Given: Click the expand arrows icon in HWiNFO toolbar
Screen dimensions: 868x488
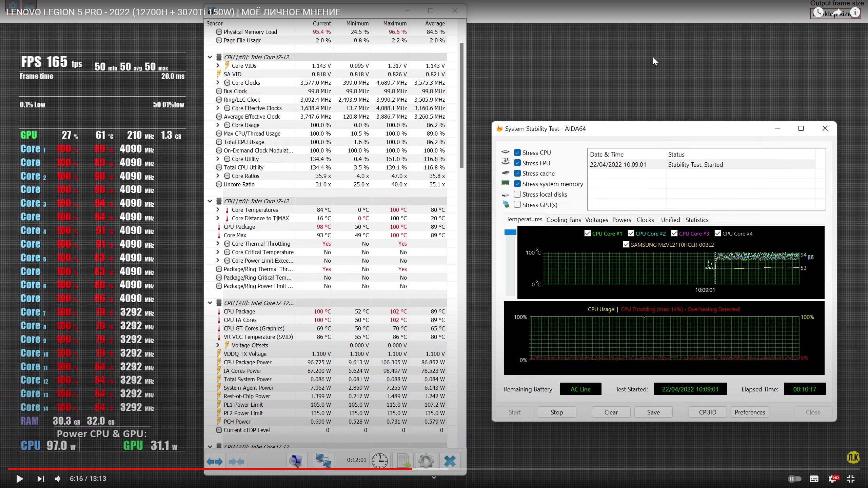Looking at the screenshot, I should 214,461.
